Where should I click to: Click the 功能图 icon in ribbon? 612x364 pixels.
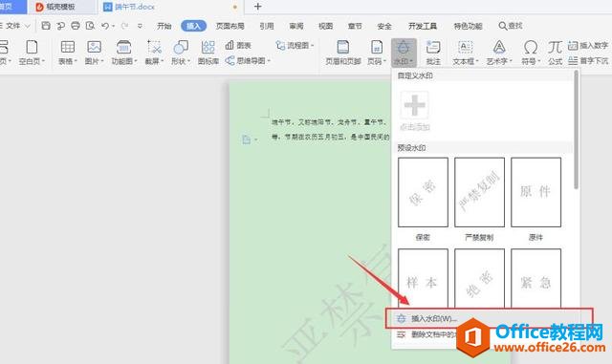click(x=123, y=47)
